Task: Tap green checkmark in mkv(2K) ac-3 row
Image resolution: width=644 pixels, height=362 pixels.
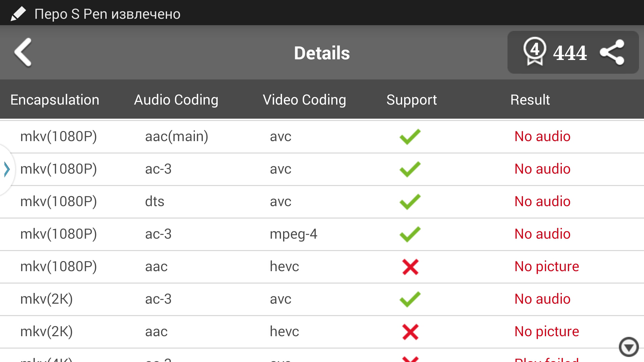Action: tap(410, 299)
